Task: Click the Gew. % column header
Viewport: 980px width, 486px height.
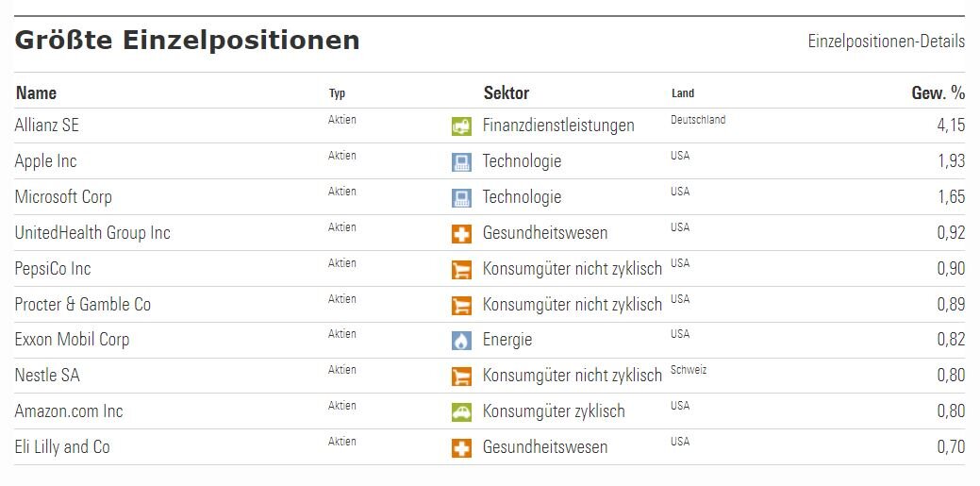Action: click(938, 92)
